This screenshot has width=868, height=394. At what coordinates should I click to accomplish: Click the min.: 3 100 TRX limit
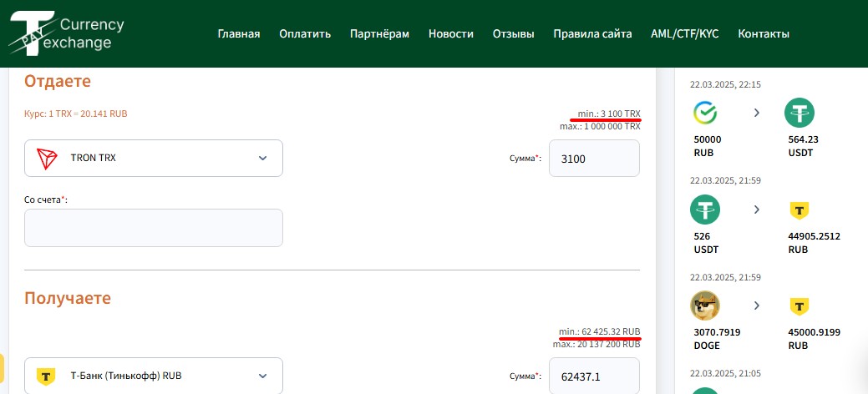[609, 114]
